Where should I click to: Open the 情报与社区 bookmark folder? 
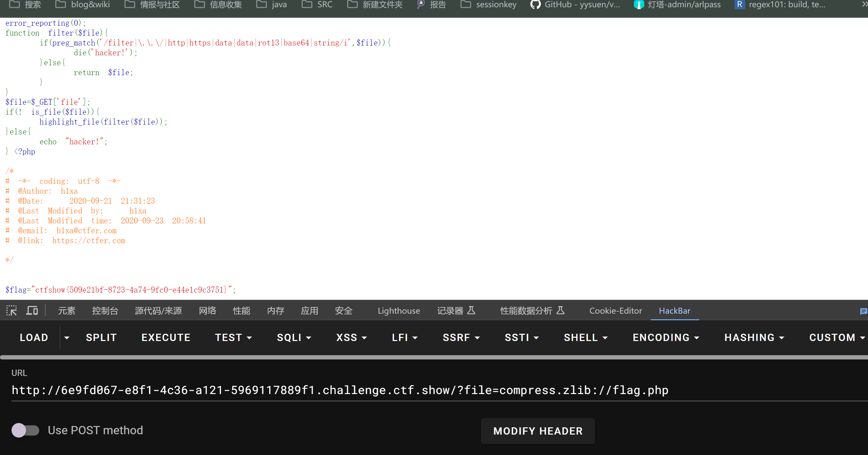[x=152, y=5]
